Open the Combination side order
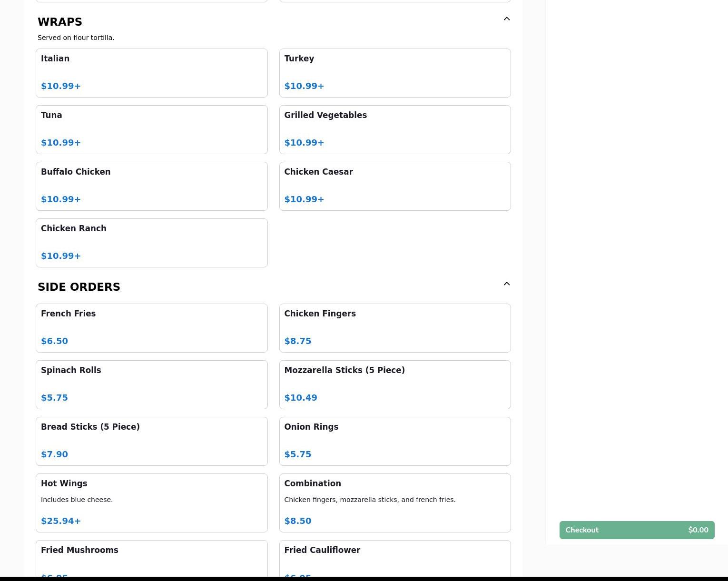The height and width of the screenshot is (581, 728). (x=394, y=502)
